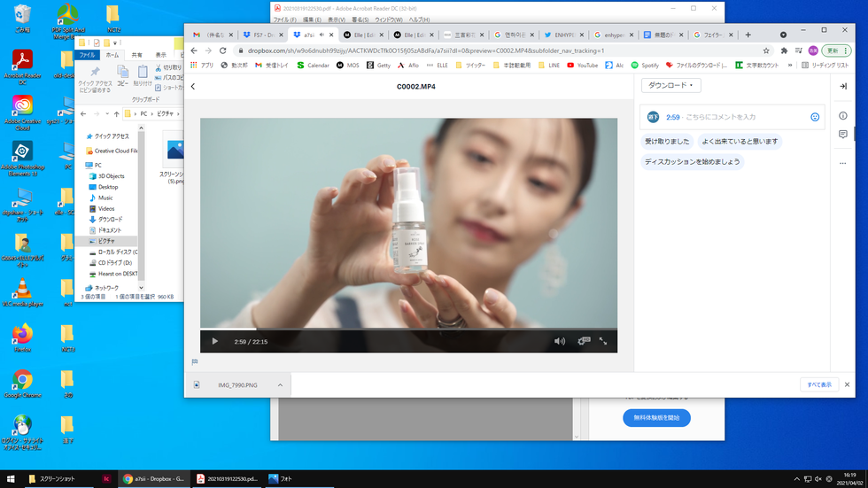The width and height of the screenshot is (868, 488).
Task: Open the アプリ bookmarks shortcut
Action: tap(202, 66)
